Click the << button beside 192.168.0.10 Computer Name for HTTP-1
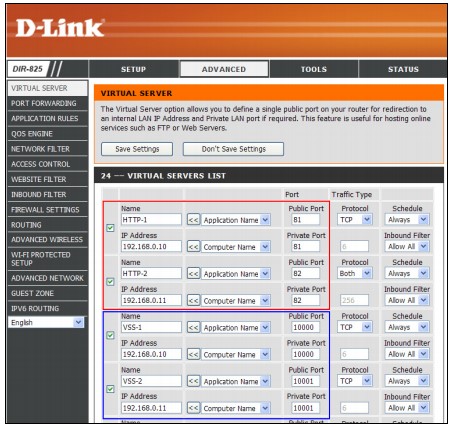454x427 pixels. (x=194, y=247)
